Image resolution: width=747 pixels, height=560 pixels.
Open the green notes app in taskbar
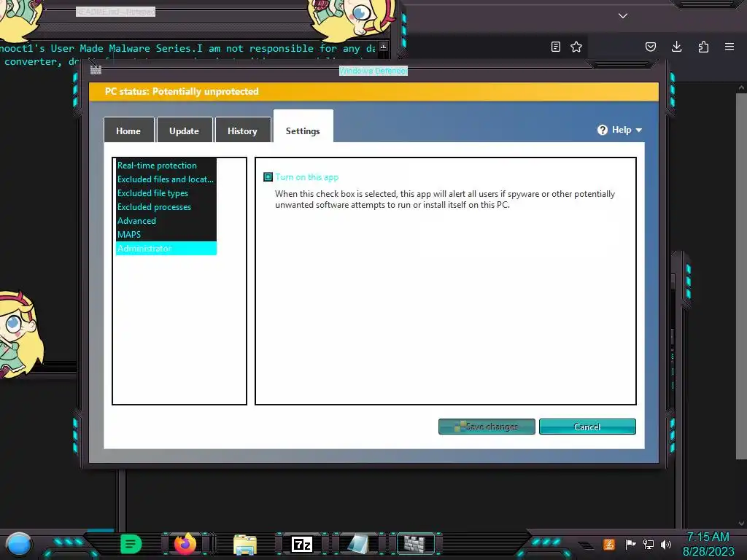[x=131, y=544]
